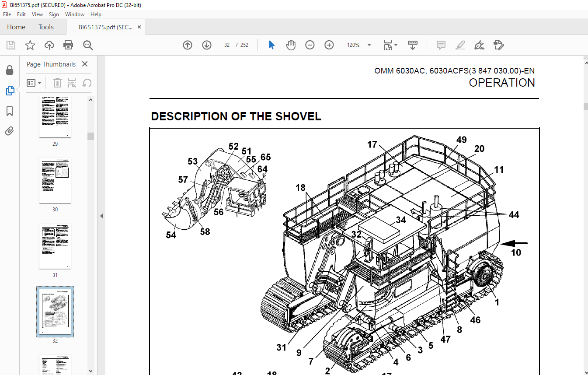Go to previous page arrow
The width and height of the screenshot is (588, 375).
tap(188, 45)
